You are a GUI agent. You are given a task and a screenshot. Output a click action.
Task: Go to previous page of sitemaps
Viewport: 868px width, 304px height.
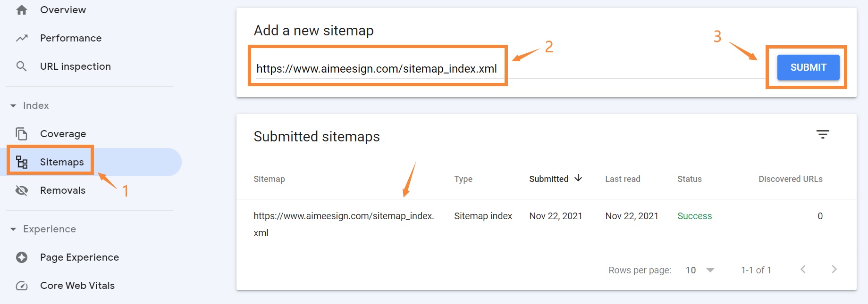point(803,269)
